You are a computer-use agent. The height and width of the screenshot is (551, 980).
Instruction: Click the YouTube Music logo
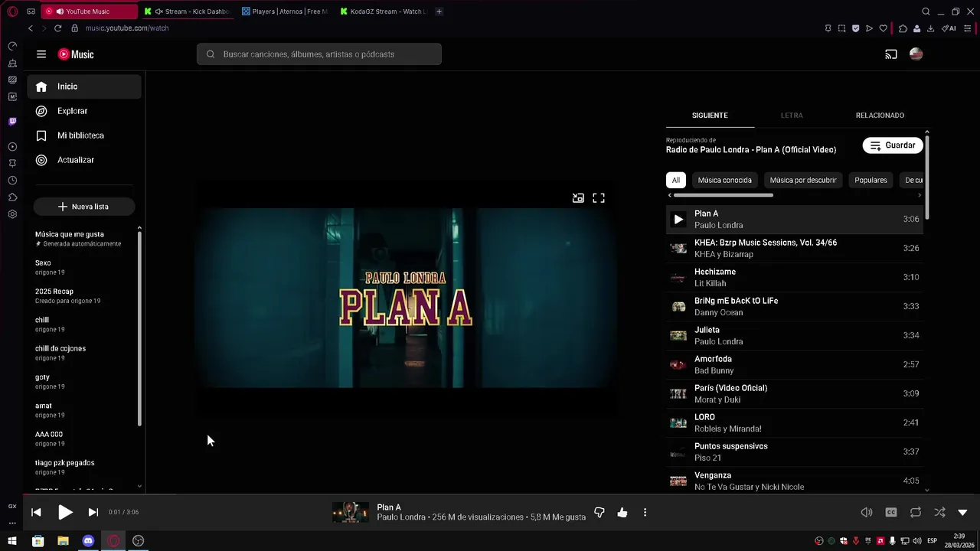coord(76,54)
